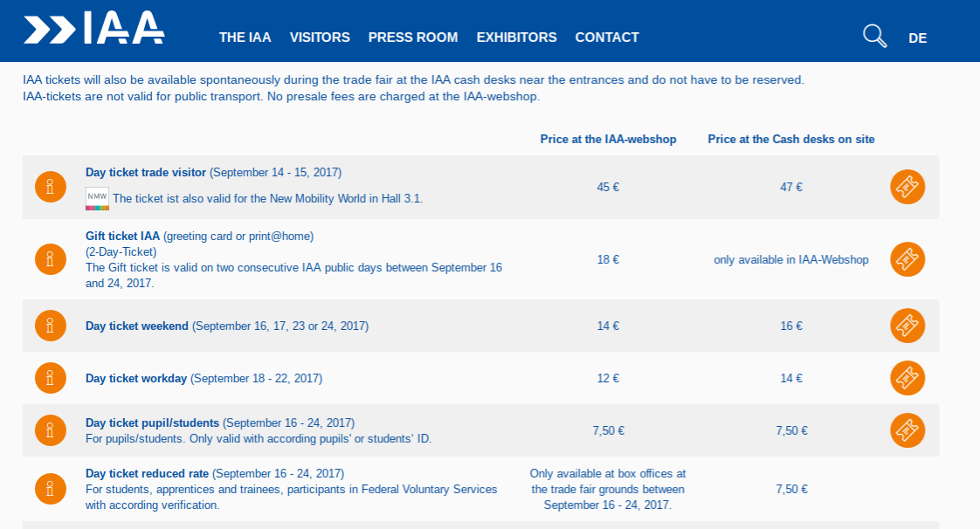Click ticket icon for Day ticket workday
Image resolution: width=980 pixels, height=529 pixels.
click(x=908, y=378)
